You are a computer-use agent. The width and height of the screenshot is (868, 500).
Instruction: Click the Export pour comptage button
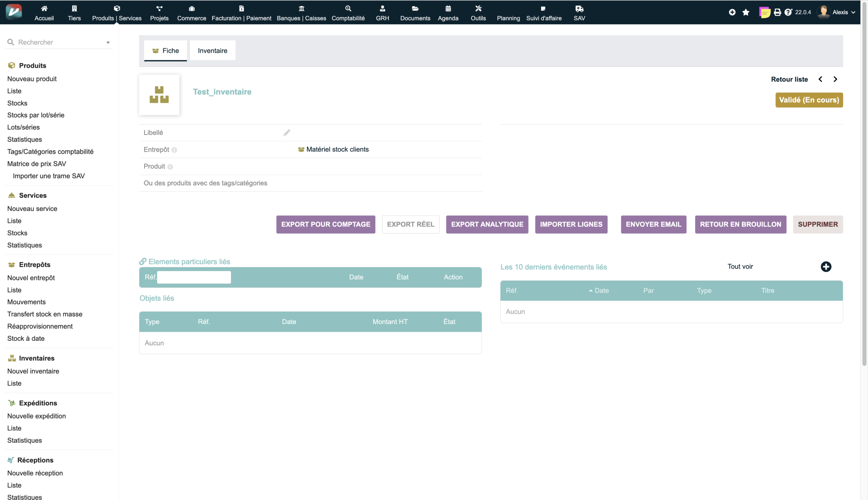point(325,225)
